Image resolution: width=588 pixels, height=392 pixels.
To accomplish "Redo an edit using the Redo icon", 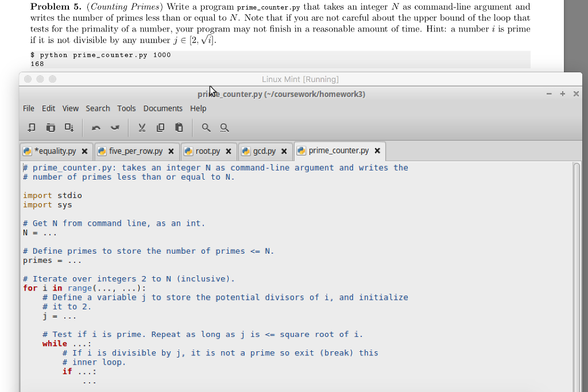I will (x=115, y=127).
